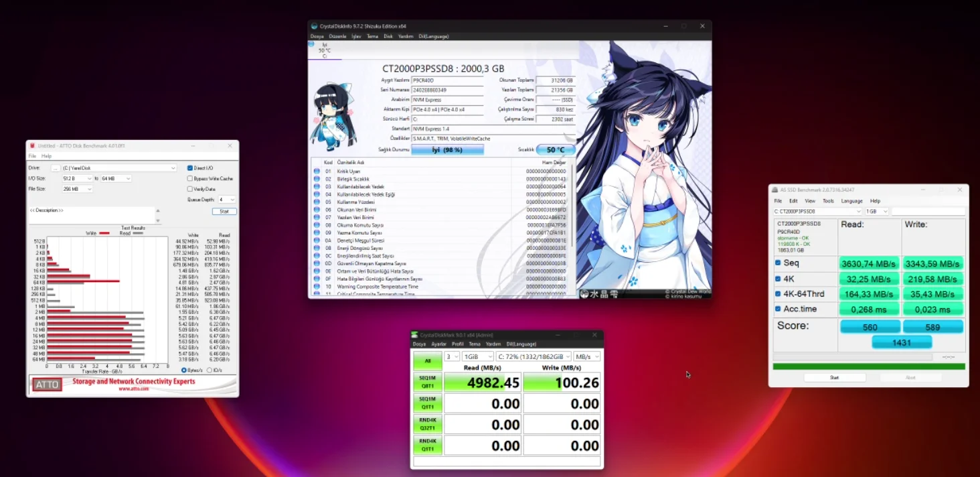
Task: Enable Bypass Write Cache in ATTO
Action: pyautogui.click(x=190, y=179)
